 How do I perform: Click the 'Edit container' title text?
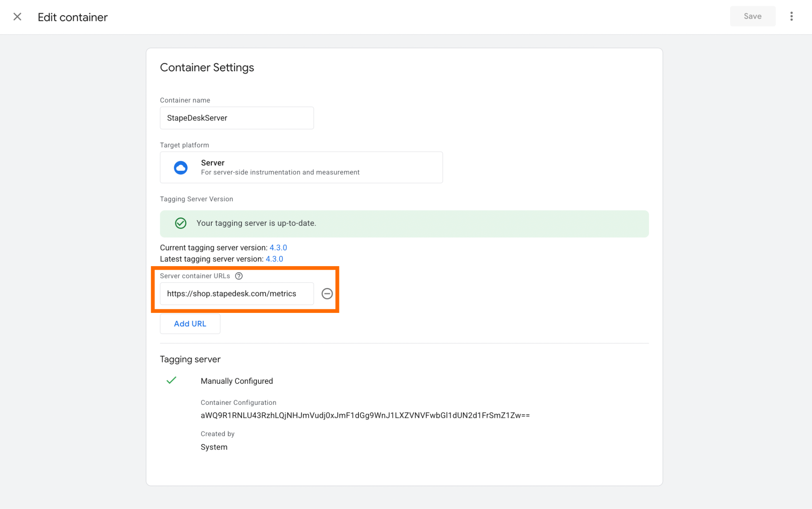click(73, 17)
